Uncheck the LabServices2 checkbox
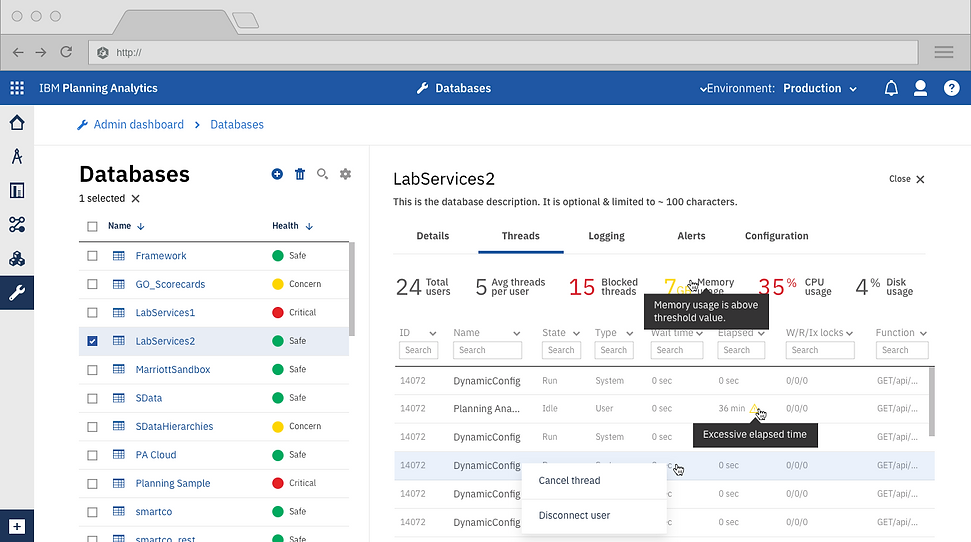Screen dimensions: 971x542 (92, 341)
